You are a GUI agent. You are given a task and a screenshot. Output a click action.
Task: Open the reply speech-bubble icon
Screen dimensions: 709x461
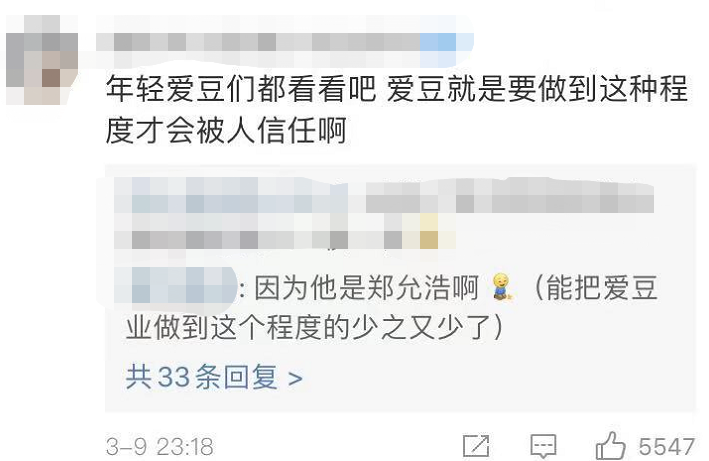(x=543, y=446)
